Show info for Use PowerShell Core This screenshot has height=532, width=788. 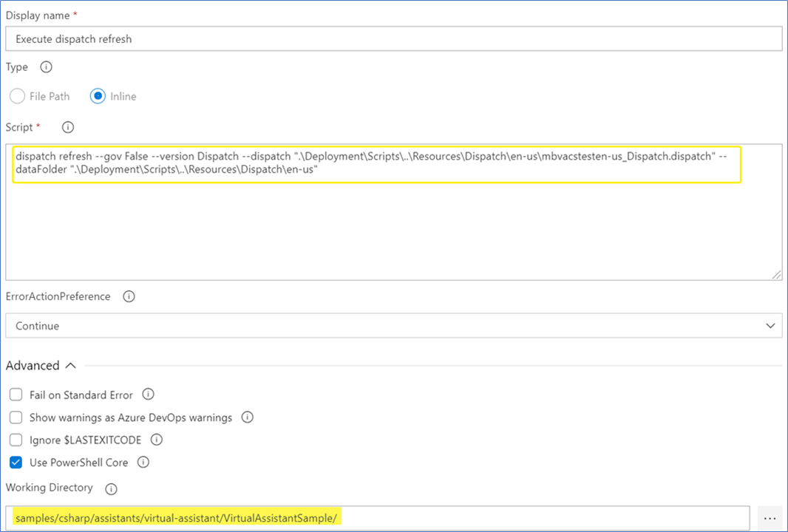coord(143,462)
